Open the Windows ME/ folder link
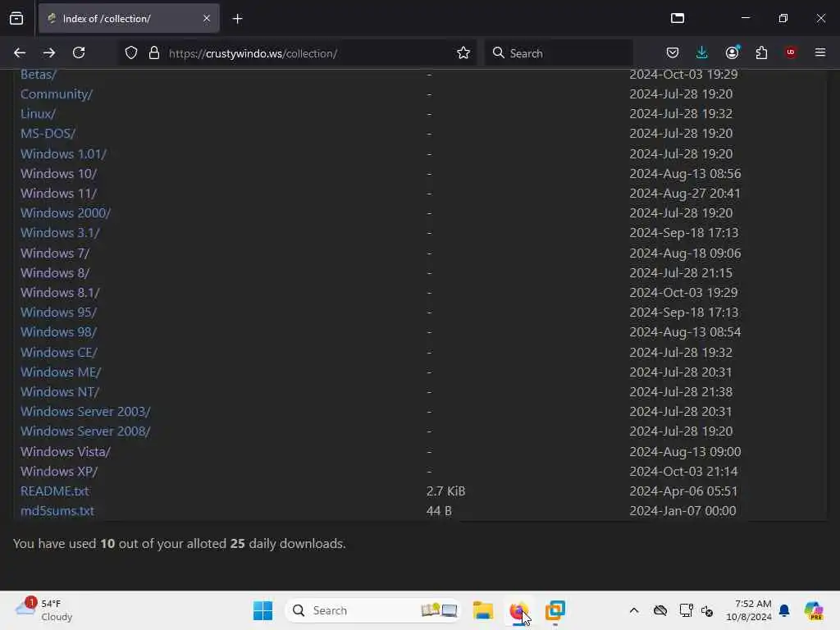840x630 pixels. pos(61,372)
